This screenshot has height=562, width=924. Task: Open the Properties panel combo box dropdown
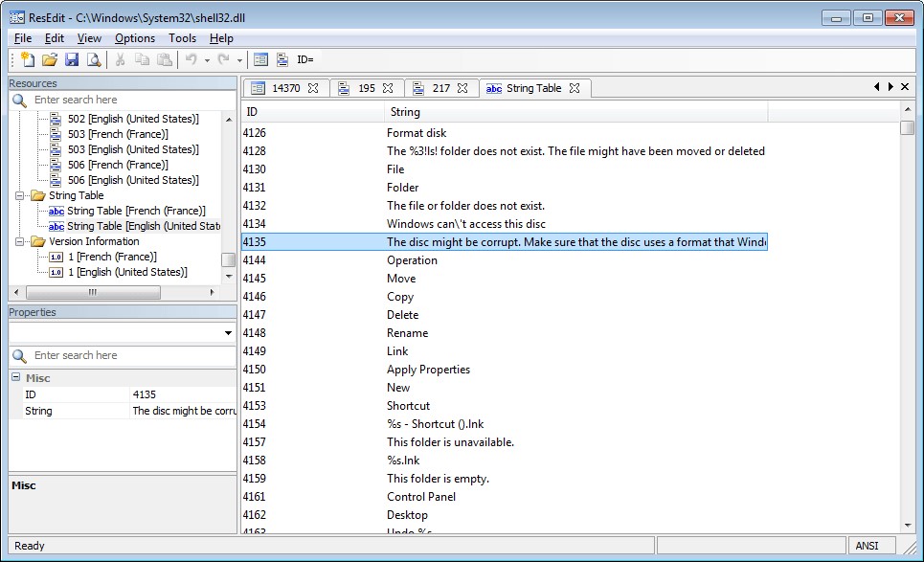228,332
